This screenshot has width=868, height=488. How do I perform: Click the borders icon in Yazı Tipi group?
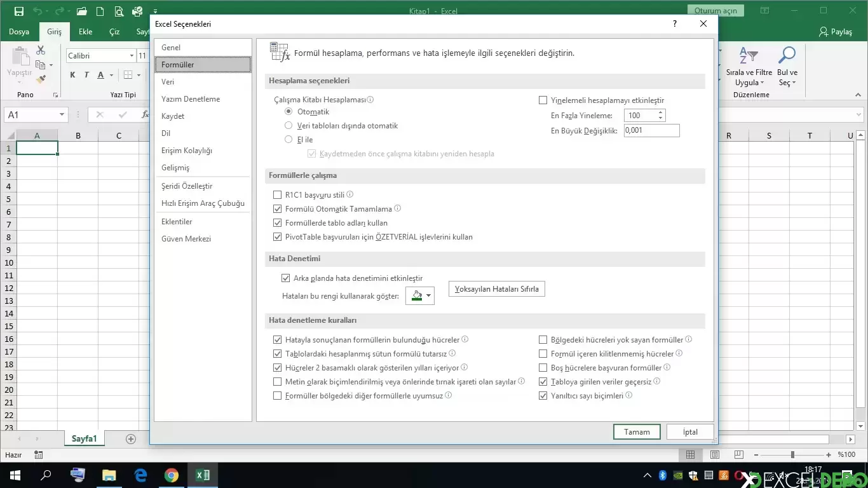click(x=128, y=75)
